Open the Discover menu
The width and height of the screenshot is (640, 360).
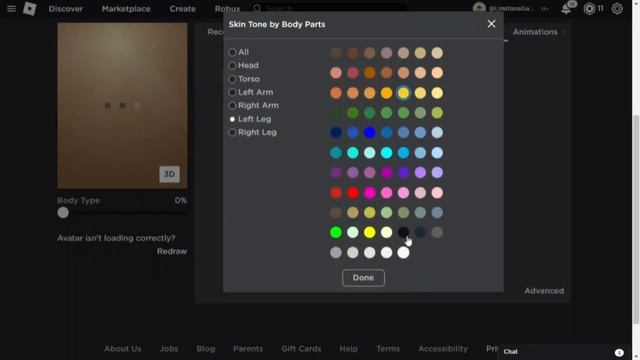[x=66, y=9]
